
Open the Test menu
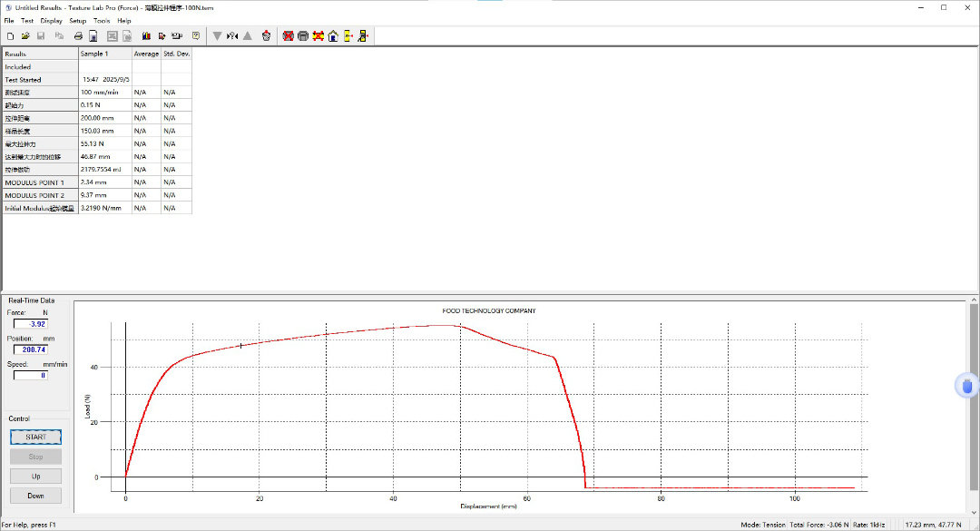[27, 21]
